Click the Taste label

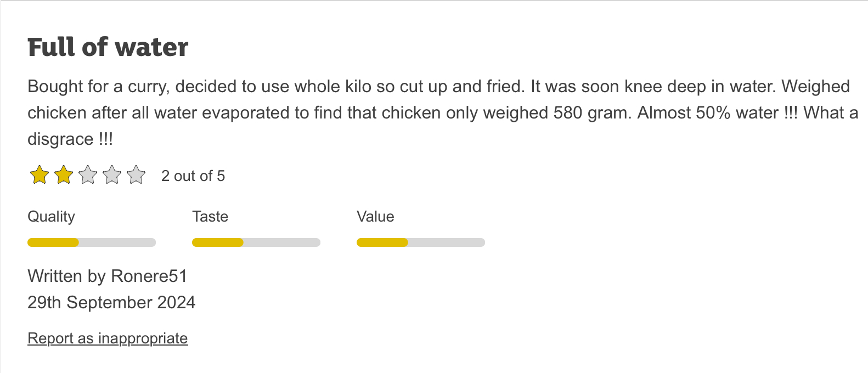(210, 217)
